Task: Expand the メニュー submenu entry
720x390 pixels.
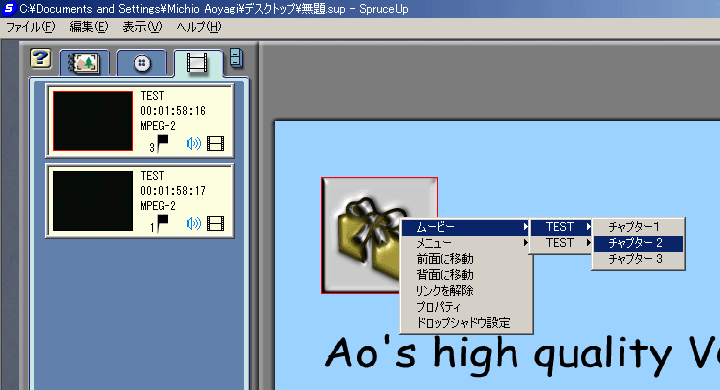Action: click(466, 243)
